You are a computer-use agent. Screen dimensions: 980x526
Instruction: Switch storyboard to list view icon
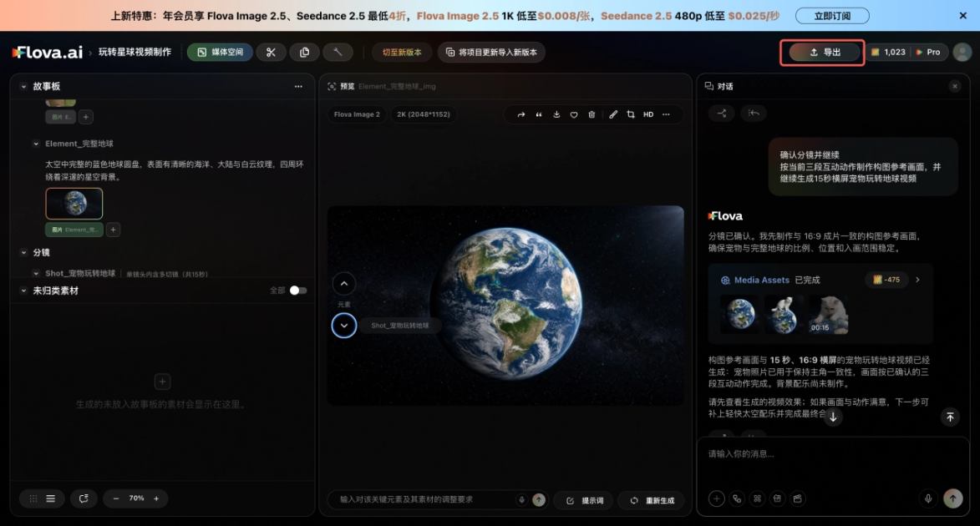(51, 498)
